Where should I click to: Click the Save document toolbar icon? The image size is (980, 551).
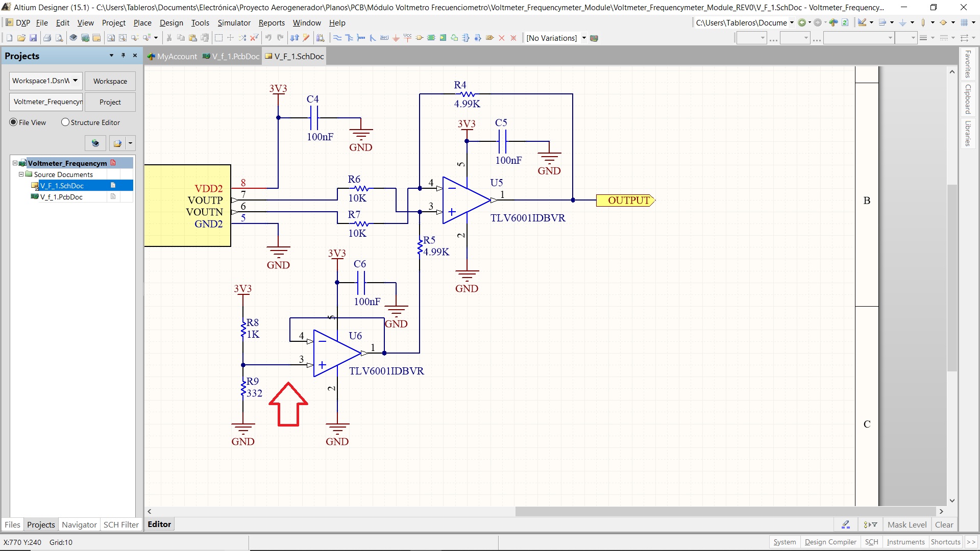click(33, 38)
